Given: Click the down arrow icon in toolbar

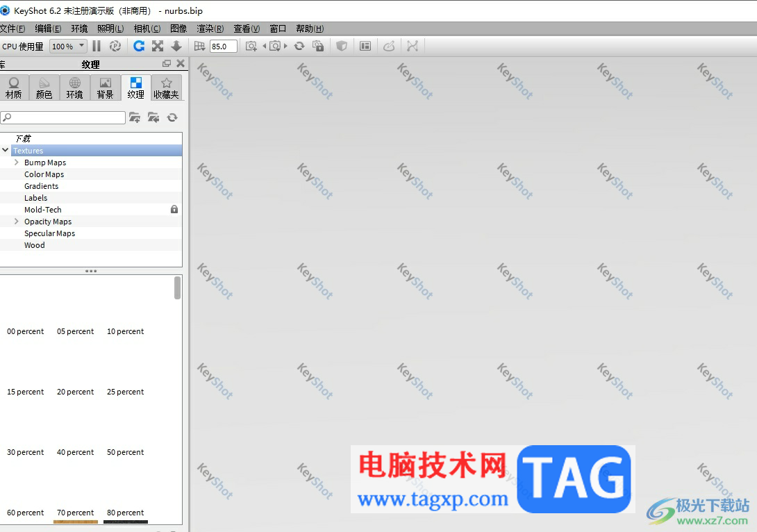Looking at the screenshot, I should coord(176,46).
